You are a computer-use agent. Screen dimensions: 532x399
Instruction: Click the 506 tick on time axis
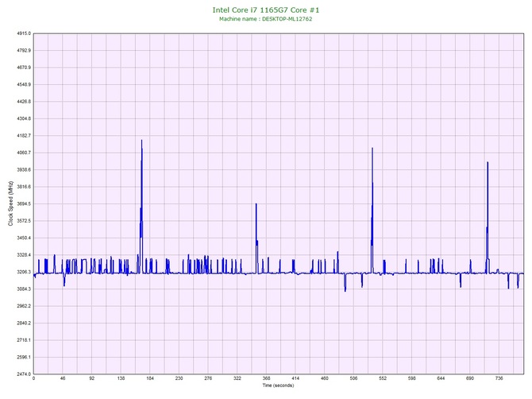(x=353, y=378)
